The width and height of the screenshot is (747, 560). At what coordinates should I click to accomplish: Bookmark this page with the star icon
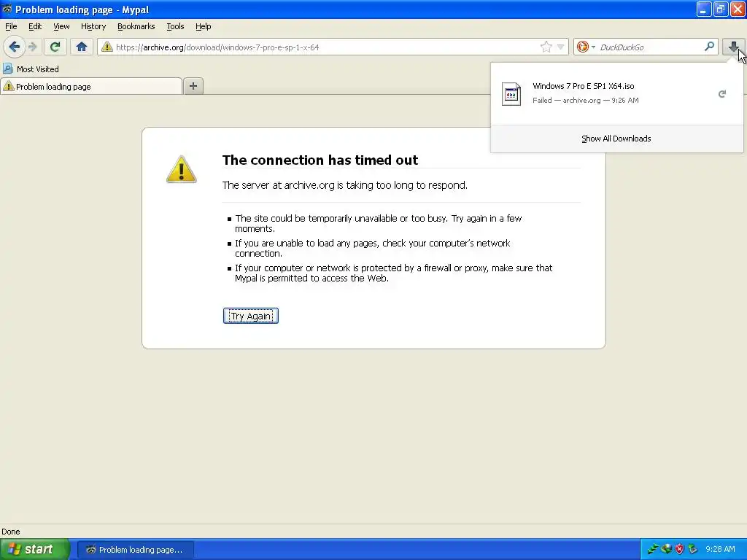(x=546, y=47)
